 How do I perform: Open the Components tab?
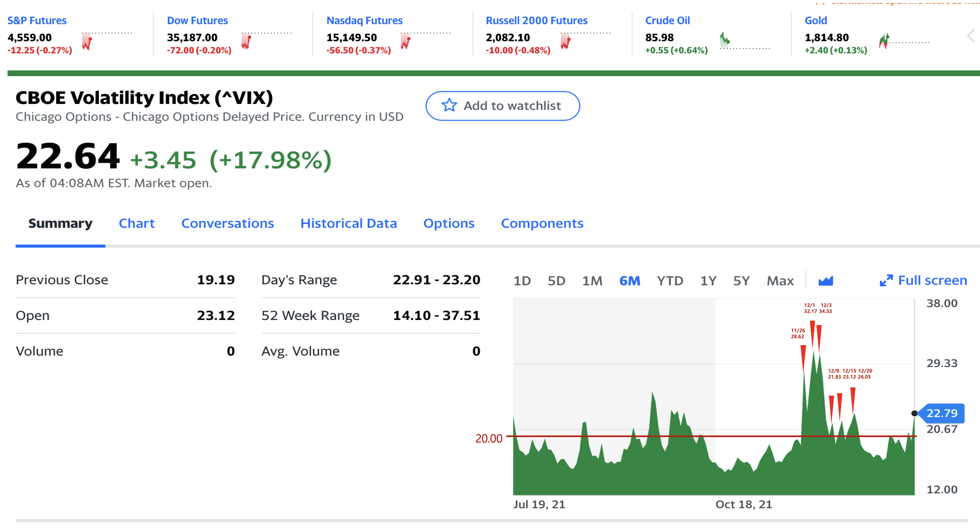tap(542, 223)
